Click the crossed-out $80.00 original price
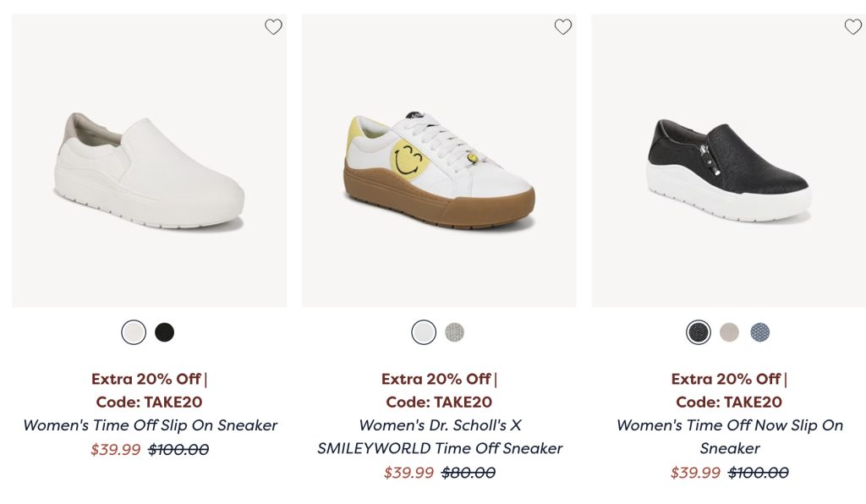This screenshot has width=866, height=504. 469,473
